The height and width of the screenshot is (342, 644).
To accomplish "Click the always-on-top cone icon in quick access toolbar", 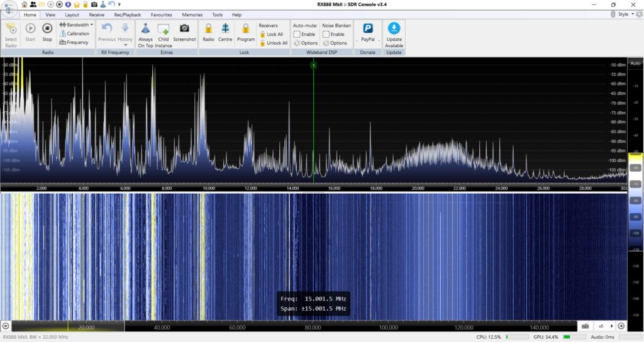I will click(103, 4).
